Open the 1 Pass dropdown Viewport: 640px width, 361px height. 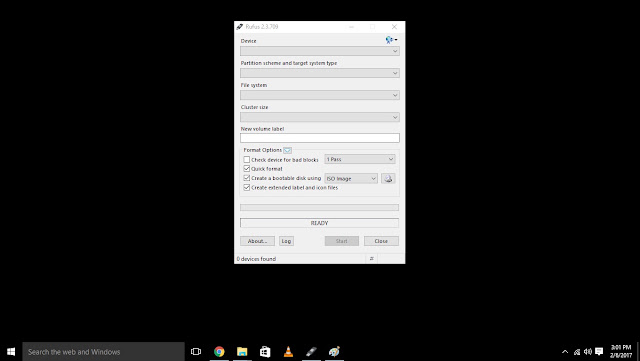click(360, 159)
